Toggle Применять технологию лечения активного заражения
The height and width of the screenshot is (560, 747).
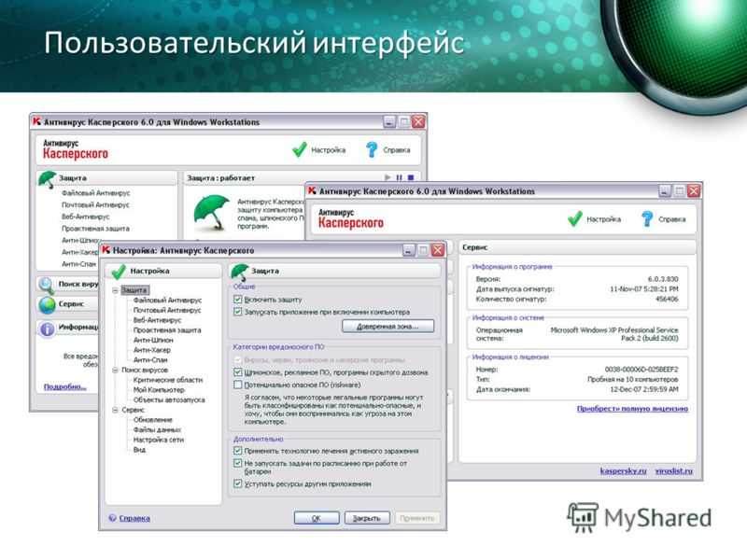[x=238, y=451]
